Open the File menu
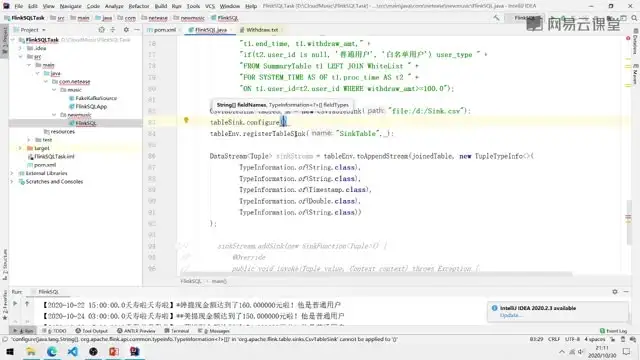640x360 pixels. coord(19,6)
